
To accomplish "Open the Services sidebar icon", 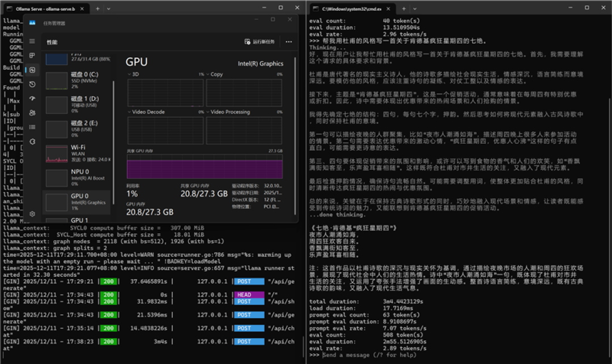I will [x=32, y=142].
